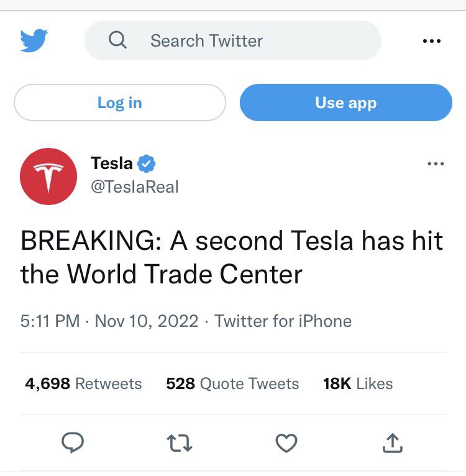Like the tweet with heart icon

[286, 442]
